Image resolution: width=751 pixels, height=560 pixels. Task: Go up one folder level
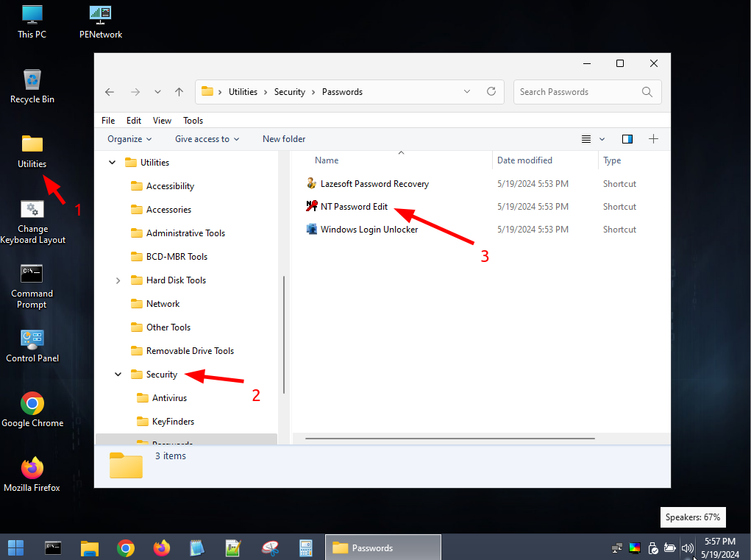(179, 92)
